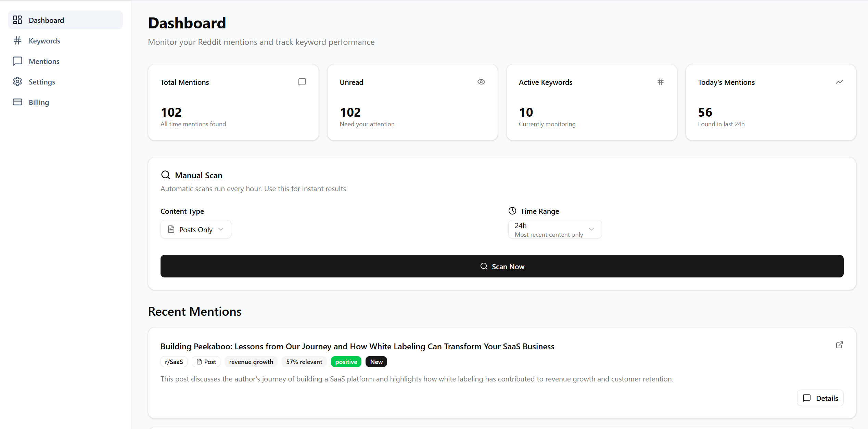Click the message icon on Total Mentions card
The image size is (868, 429).
pos(302,82)
